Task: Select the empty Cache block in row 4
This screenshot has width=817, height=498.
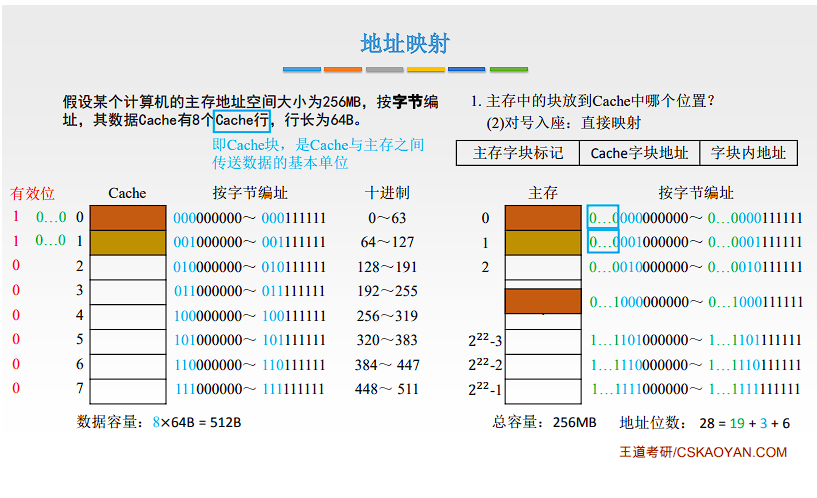Action: 128,316
